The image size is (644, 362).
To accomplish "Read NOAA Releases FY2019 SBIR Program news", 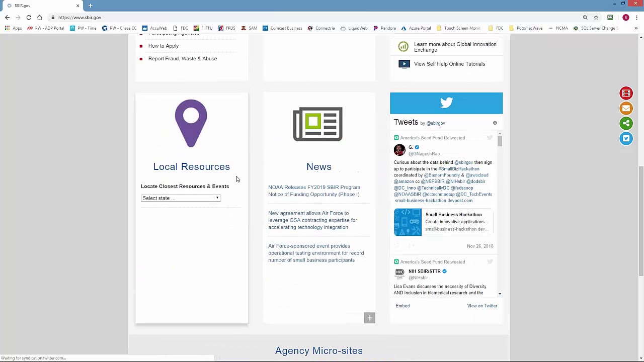I will [x=314, y=191].
